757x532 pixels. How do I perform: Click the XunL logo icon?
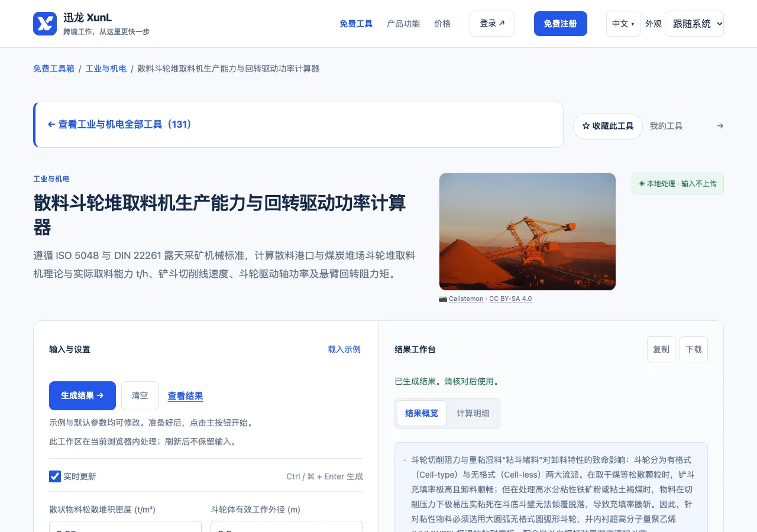coord(45,24)
